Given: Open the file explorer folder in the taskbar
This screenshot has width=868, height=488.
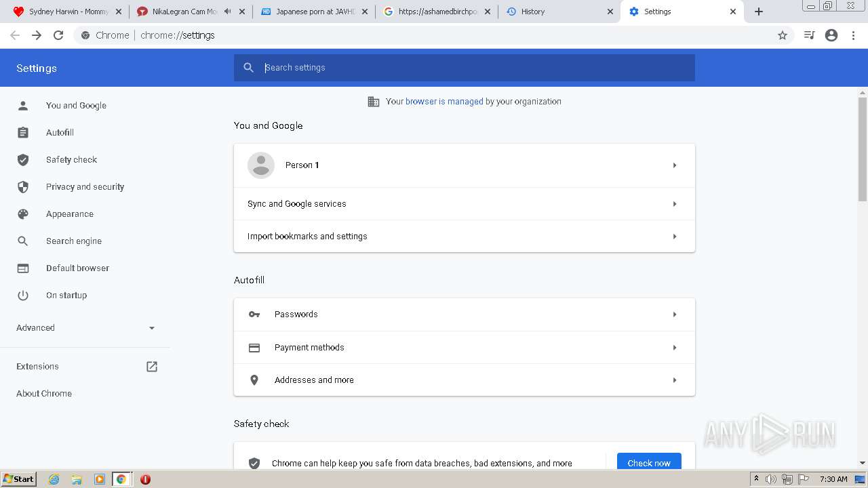Looking at the screenshot, I should tap(77, 479).
